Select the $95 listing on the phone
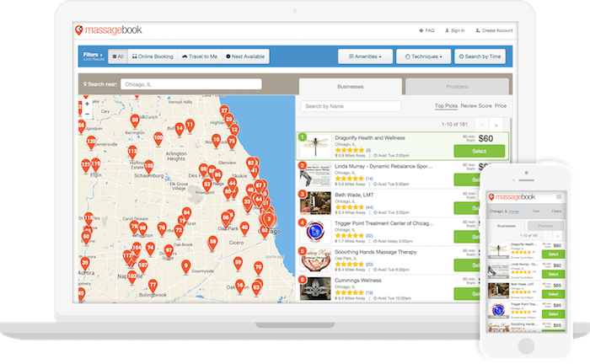Image resolution: width=590 pixels, height=364 pixels. (553, 314)
